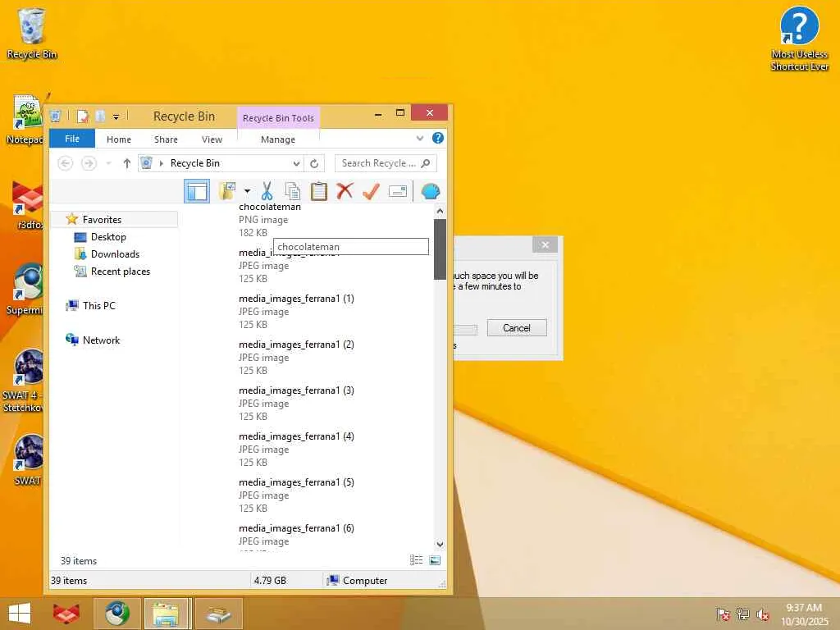This screenshot has width=840, height=630.
Task: Open the File menu tab
Action: (x=72, y=139)
